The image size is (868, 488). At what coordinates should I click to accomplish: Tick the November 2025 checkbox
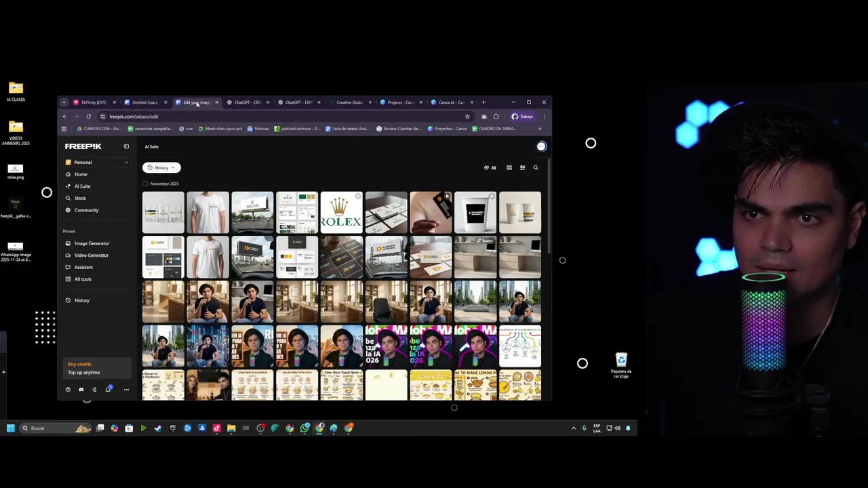[145, 184]
